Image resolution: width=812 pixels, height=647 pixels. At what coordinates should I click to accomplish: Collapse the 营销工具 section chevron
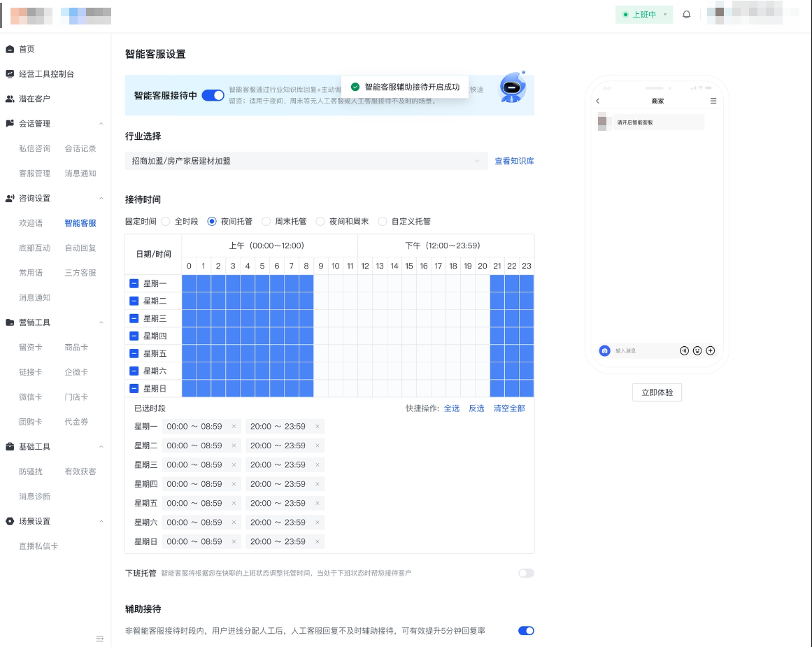click(101, 322)
